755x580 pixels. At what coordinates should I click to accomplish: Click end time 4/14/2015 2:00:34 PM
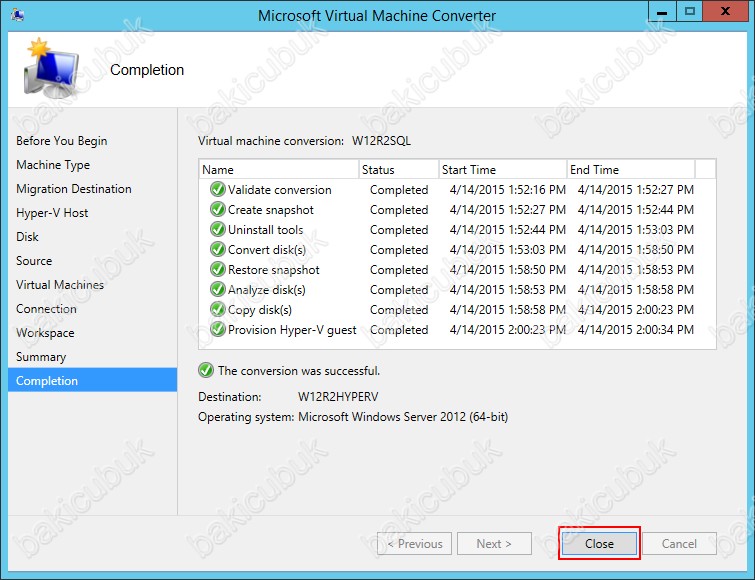click(636, 330)
